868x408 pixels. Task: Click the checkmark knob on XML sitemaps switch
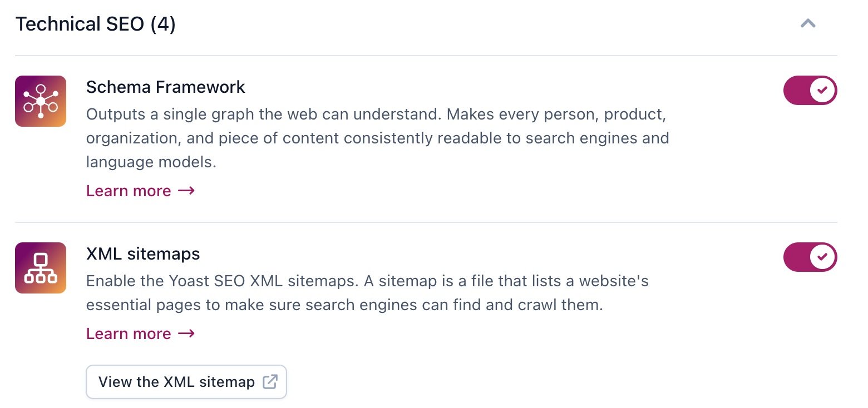click(x=823, y=257)
